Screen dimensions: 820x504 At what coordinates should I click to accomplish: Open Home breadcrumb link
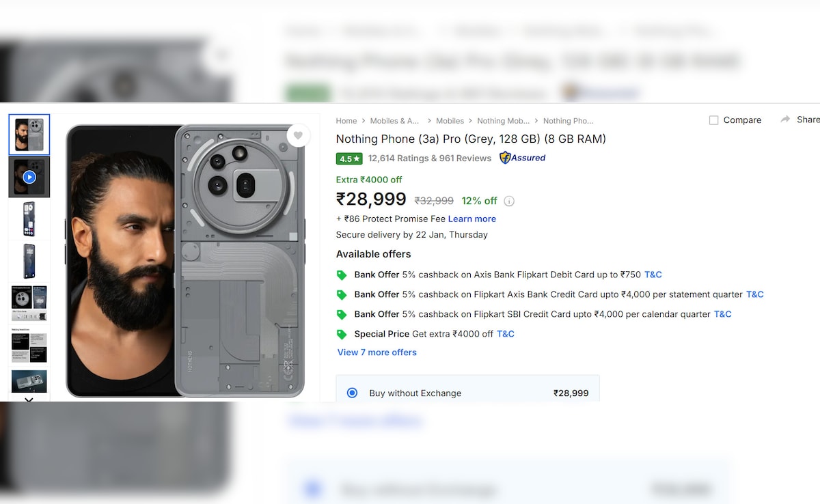tap(346, 121)
